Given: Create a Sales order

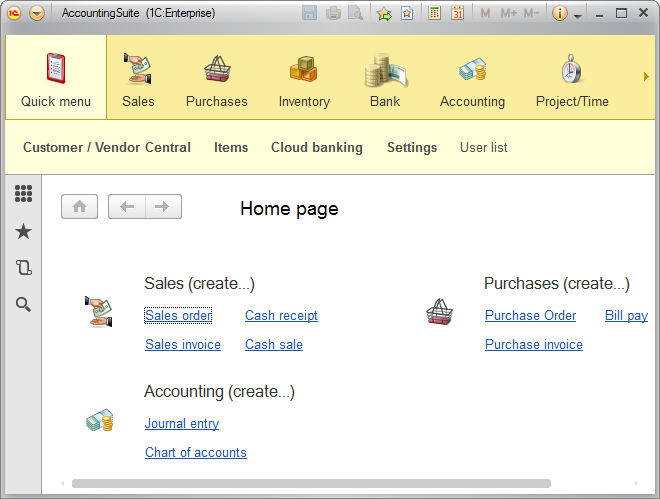Looking at the screenshot, I should coord(178,316).
